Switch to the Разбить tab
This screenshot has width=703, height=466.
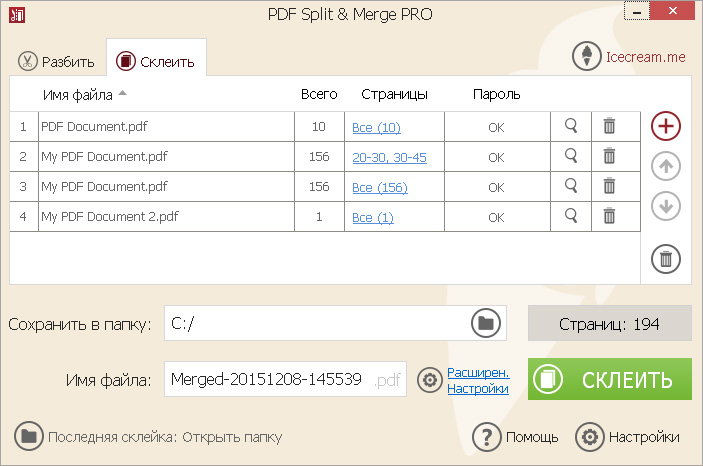(56, 61)
